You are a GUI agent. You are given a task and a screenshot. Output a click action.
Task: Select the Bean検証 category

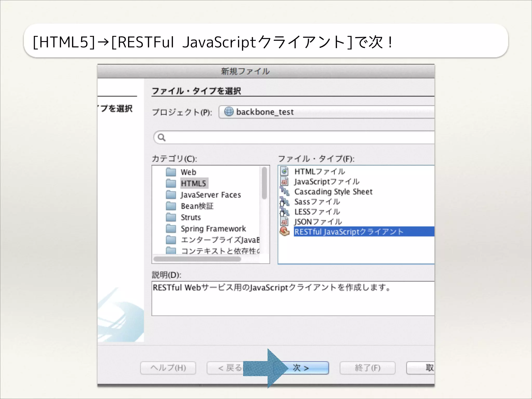[x=197, y=206]
